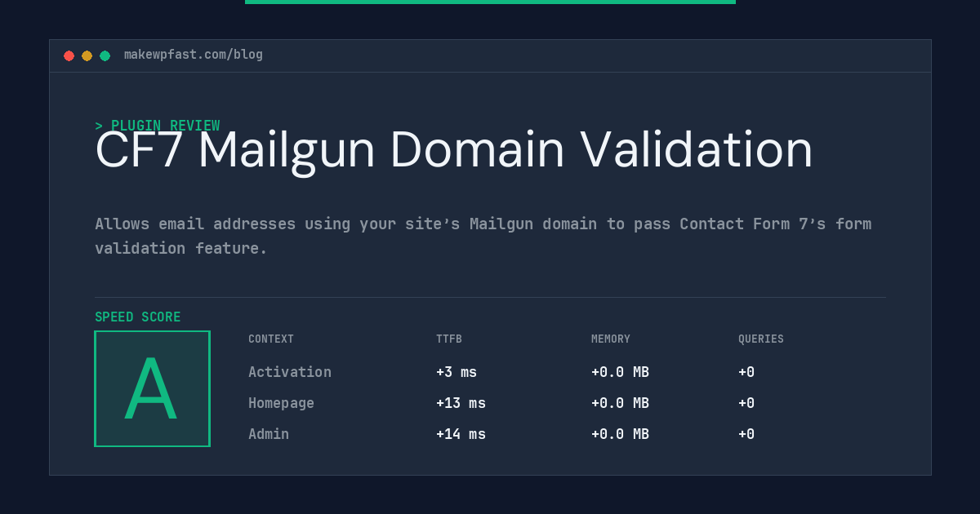
Task: Click the plugin description paragraph
Action: pos(483,236)
